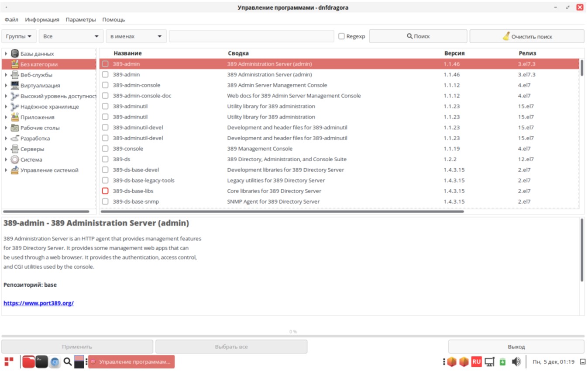Click the Applications category icon
Screen dimensions: 588x375
tap(15, 117)
